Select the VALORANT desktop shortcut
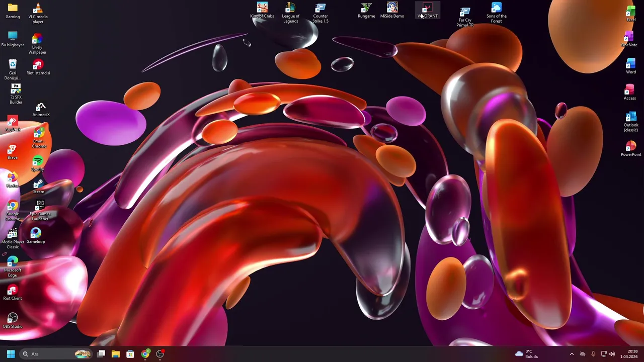This screenshot has height=362, width=644. [427, 11]
